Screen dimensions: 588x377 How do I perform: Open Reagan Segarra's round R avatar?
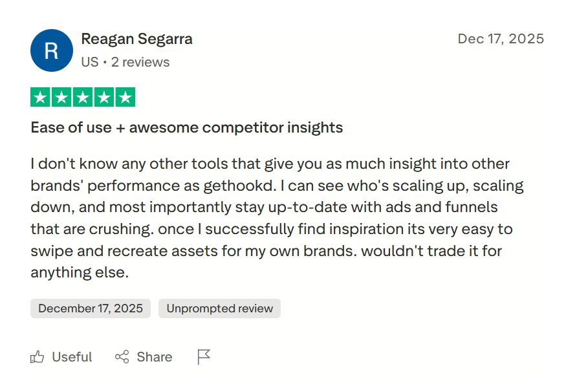pyautogui.click(x=52, y=50)
